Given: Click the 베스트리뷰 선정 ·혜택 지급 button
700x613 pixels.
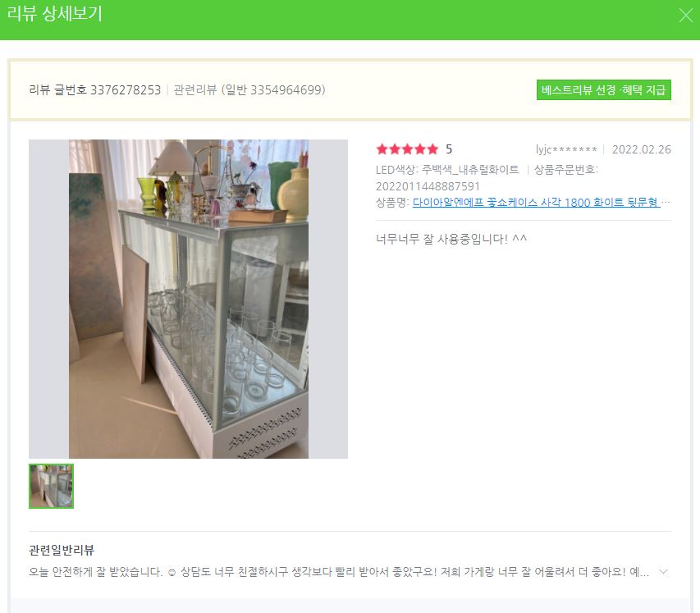Looking at the screenshot, I should click(603, 89).
